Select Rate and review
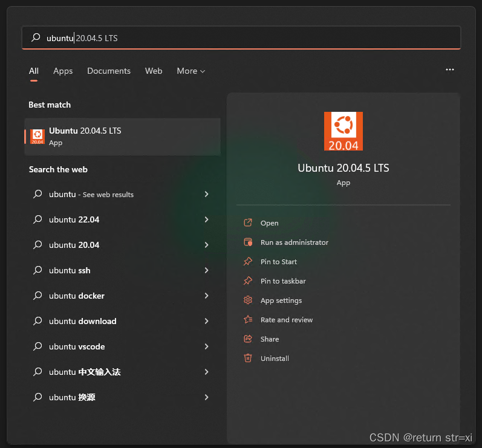Screen dimensions: 482x448 pos(287,320)
